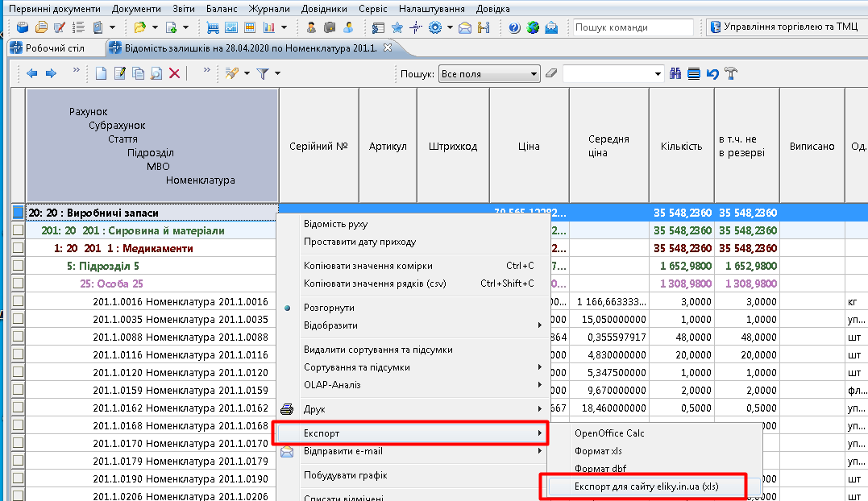Click the blue star favorites icon
868x501 pixels.
pos(397,27)
